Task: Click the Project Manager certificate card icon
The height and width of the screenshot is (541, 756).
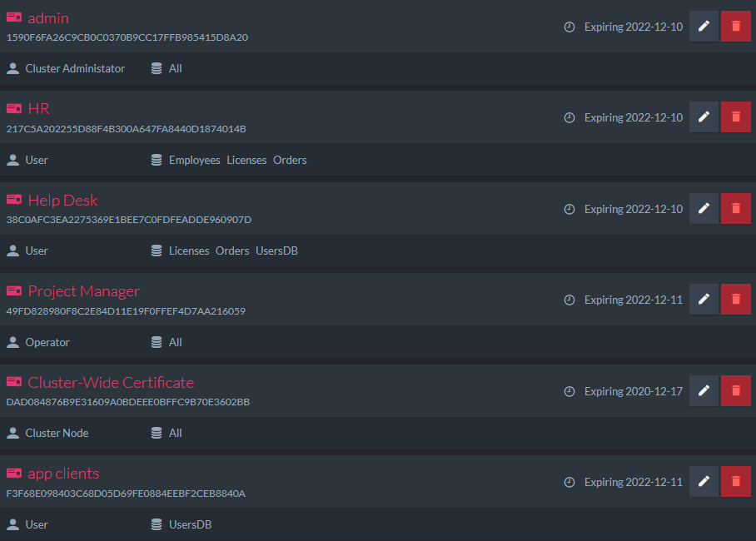Action: 14,290
